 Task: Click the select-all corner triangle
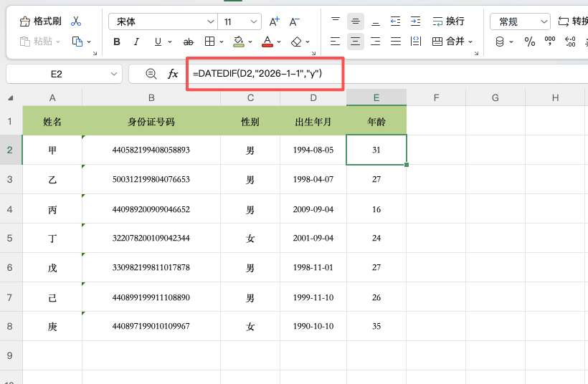point(11,98)
